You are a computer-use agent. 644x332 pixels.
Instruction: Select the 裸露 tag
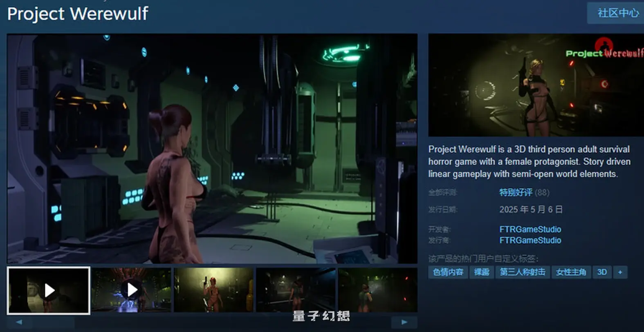coord(482,272)
